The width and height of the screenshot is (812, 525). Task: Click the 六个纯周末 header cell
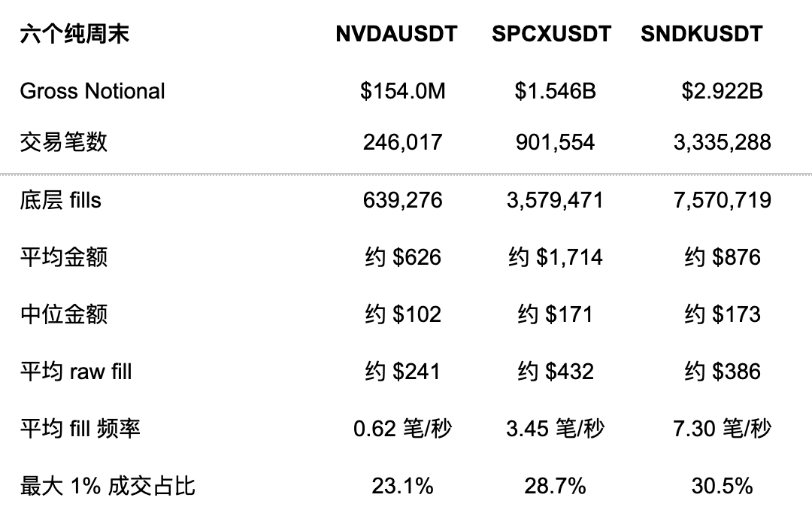(x=74, y=34)
